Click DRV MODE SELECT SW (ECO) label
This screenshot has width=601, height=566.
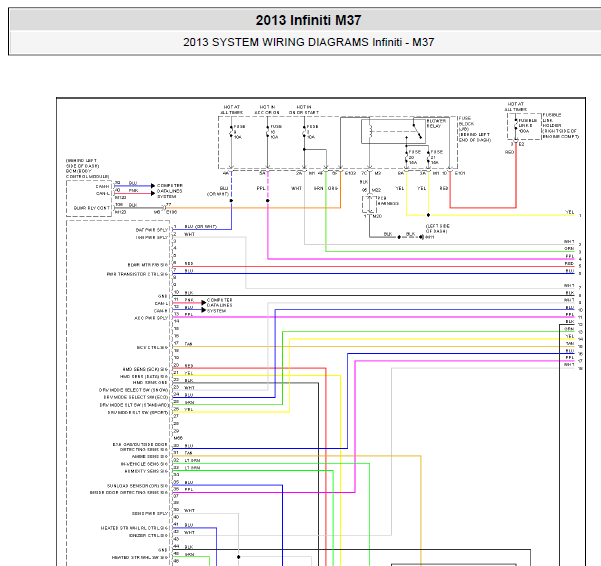pyautogui.click(x=136, y=397)
